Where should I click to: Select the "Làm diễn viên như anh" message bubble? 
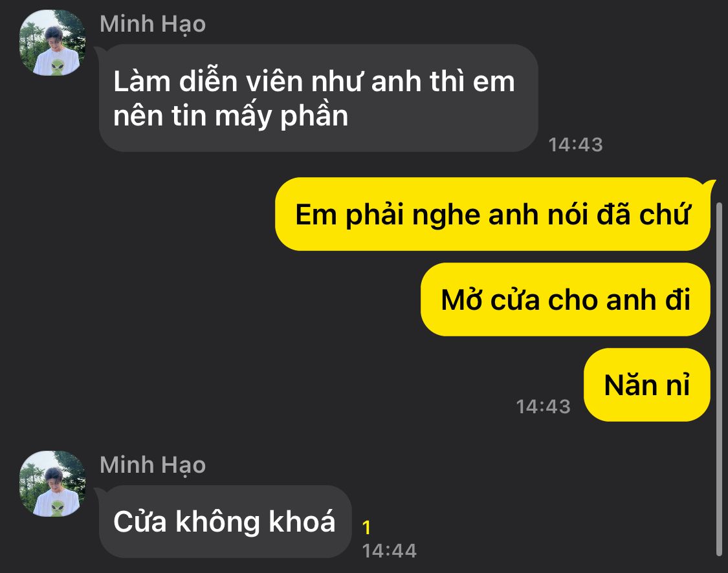(318, 98)
